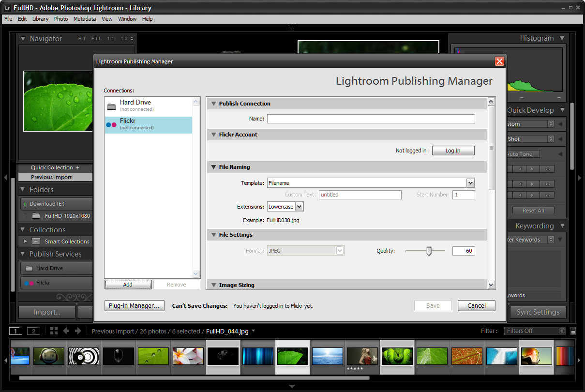Select Previous Import in the catalog list

[55, 177]
